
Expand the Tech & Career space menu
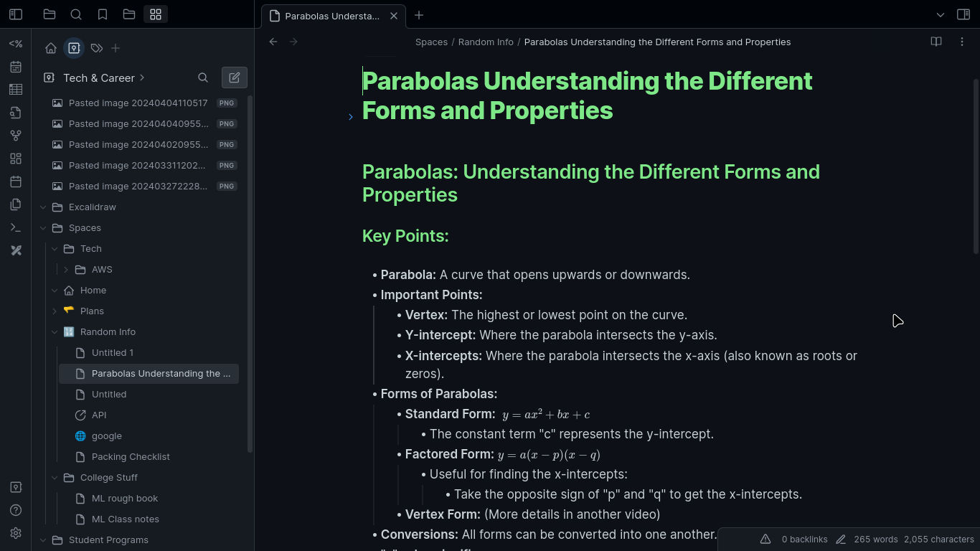(142, 77)
